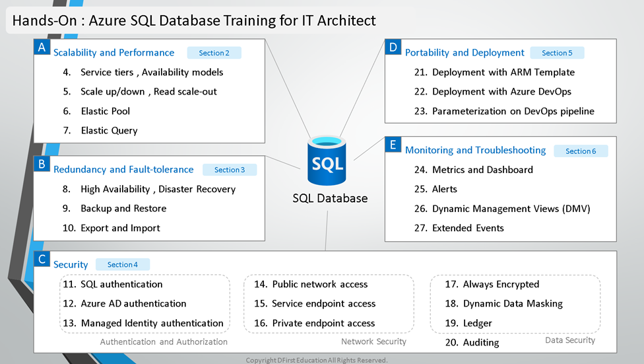
Task: Select item 24 Metrics and Dashboard
Action: tap(474, 170)
